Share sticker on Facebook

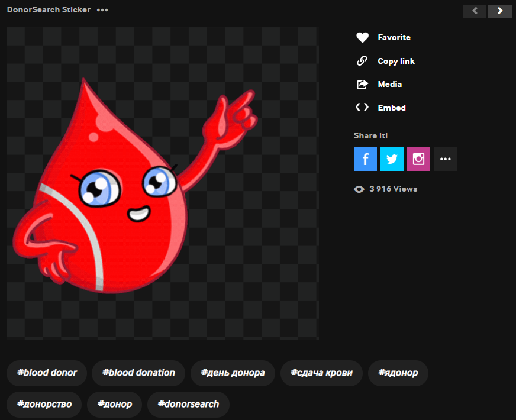pos(365,159)
